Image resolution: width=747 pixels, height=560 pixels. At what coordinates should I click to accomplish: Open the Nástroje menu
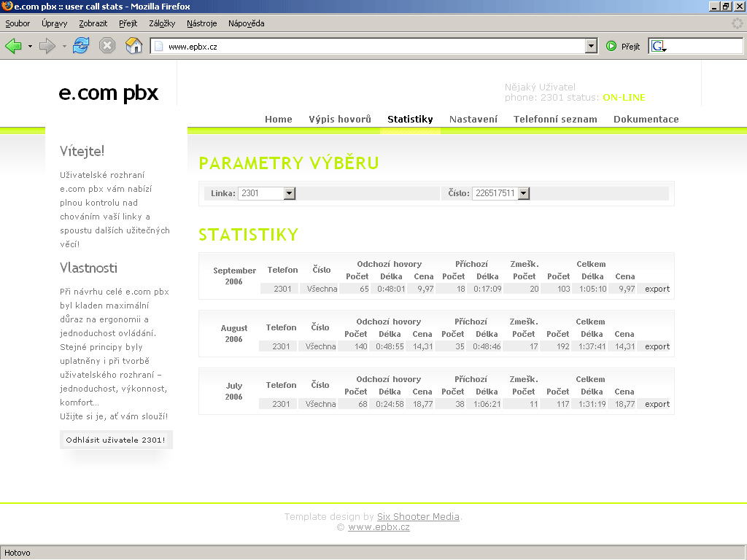point(201,23)
